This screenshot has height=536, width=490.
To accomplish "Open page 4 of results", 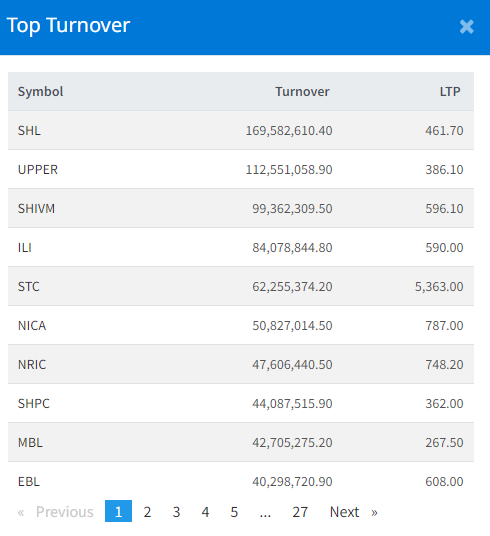I will click(x=205, y=512).
